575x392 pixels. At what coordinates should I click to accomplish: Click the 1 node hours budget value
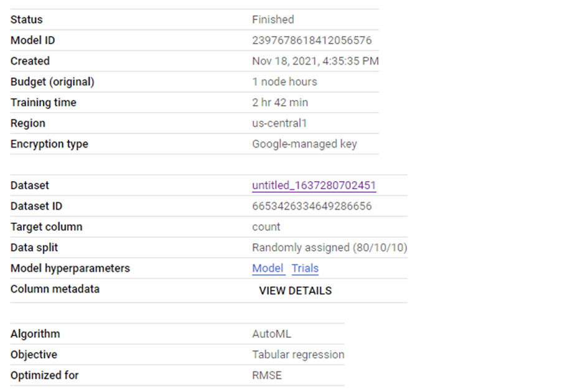pyautogui.click(x=284, y=82)
